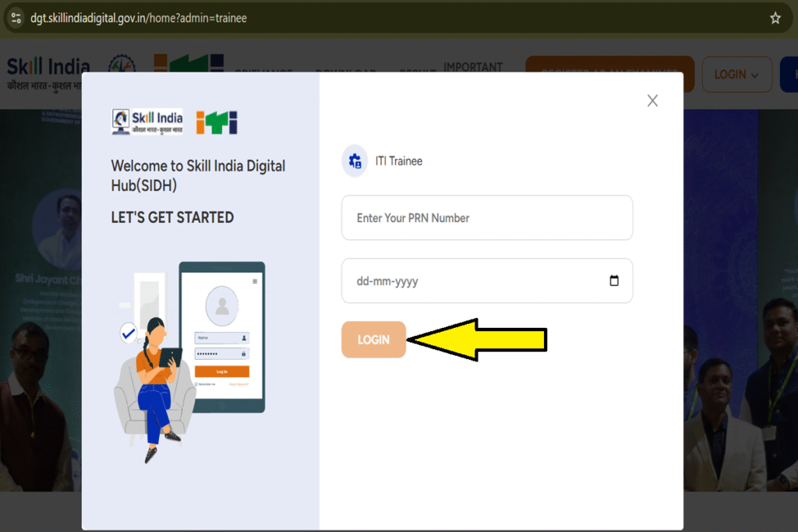Click the orange Register button in header

[x=609, y=75]
